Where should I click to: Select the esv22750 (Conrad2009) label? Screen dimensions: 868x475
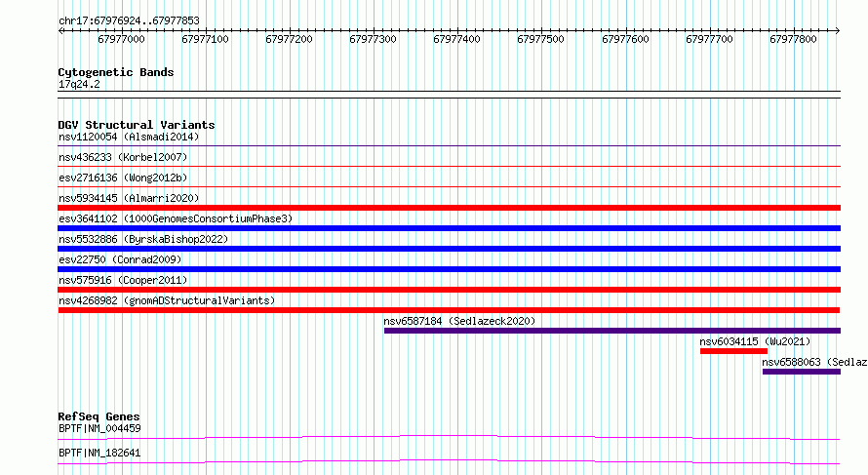click(x=120, y=259)
